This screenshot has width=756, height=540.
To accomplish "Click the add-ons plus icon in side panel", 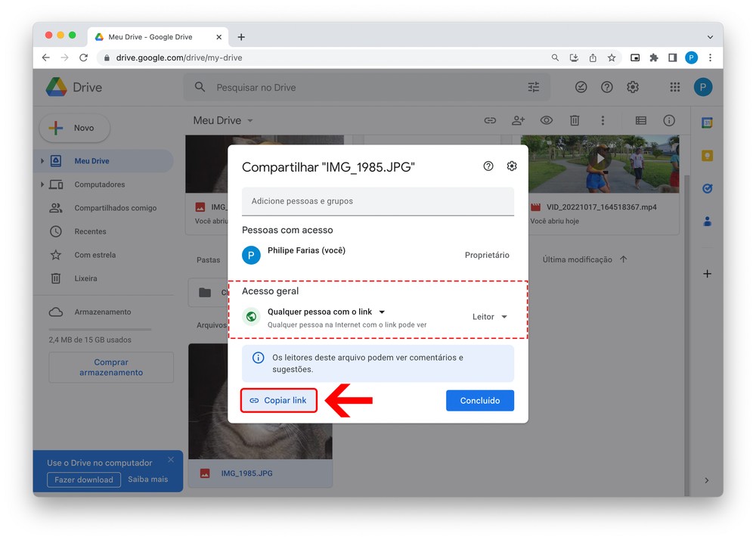I will click(708, 274).
